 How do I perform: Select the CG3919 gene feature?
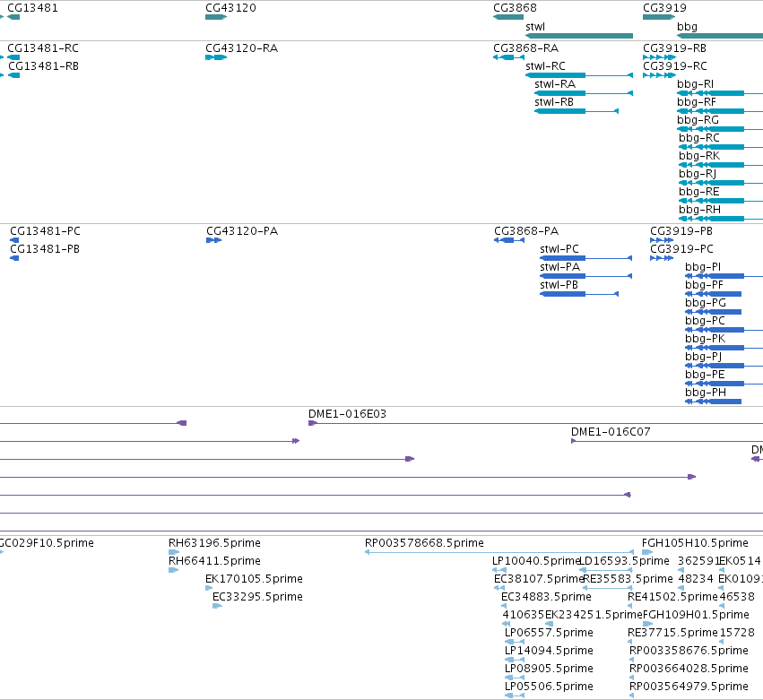tap(659, 17)
